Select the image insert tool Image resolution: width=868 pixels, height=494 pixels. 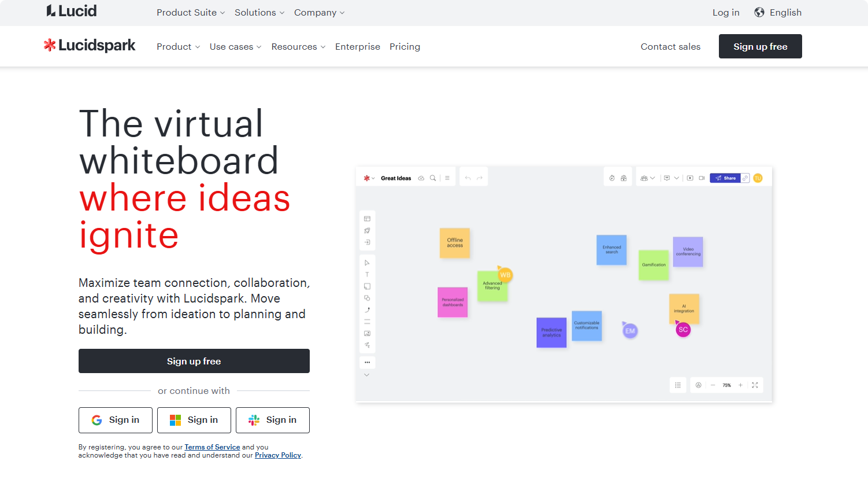pyautogui.click(x=367, y=333)
